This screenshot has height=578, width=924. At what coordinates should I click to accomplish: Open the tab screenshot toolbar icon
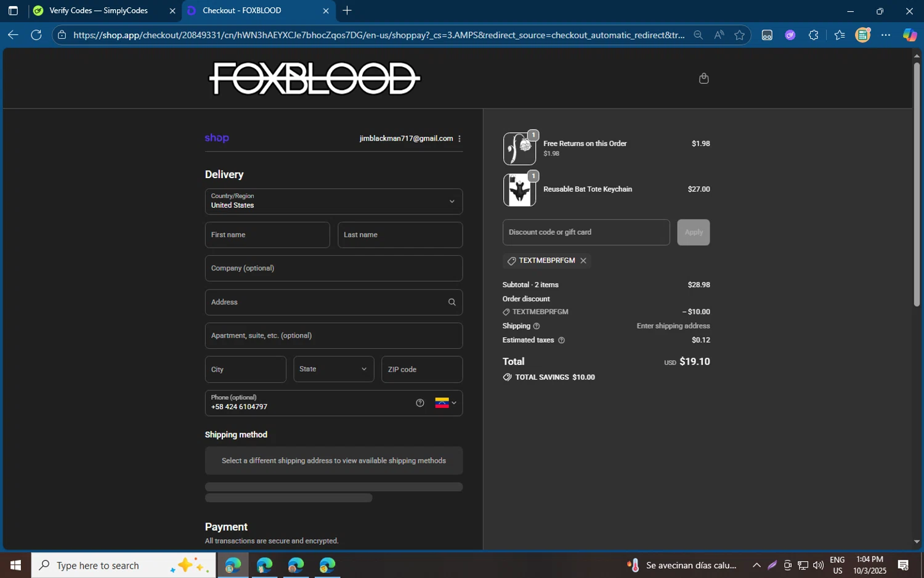767,35
